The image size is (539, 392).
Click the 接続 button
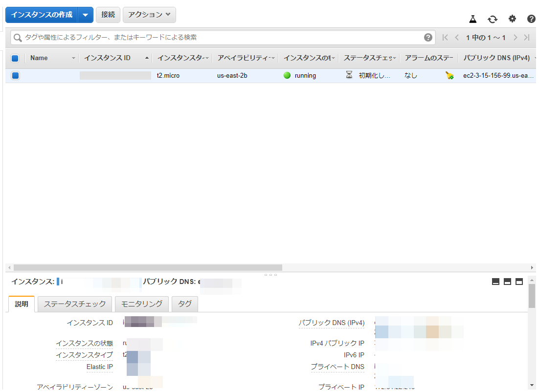(108, 15)
